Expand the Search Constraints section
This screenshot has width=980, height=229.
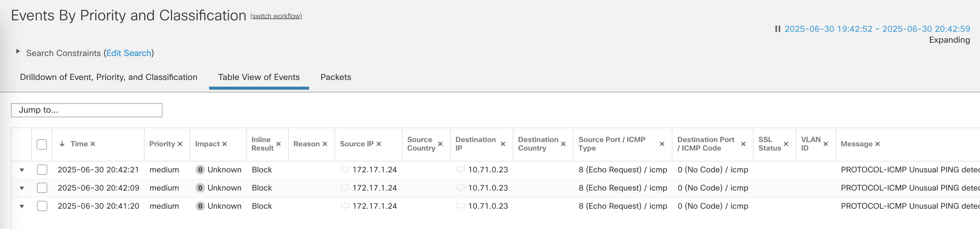point(18,51)
